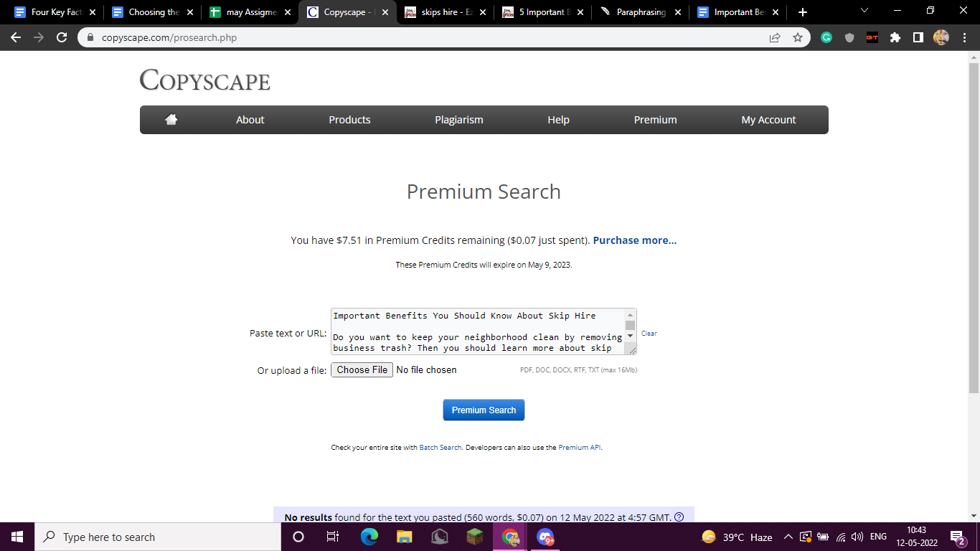Close the skips hire tab
Screen dimensions: 980x551
482,12
